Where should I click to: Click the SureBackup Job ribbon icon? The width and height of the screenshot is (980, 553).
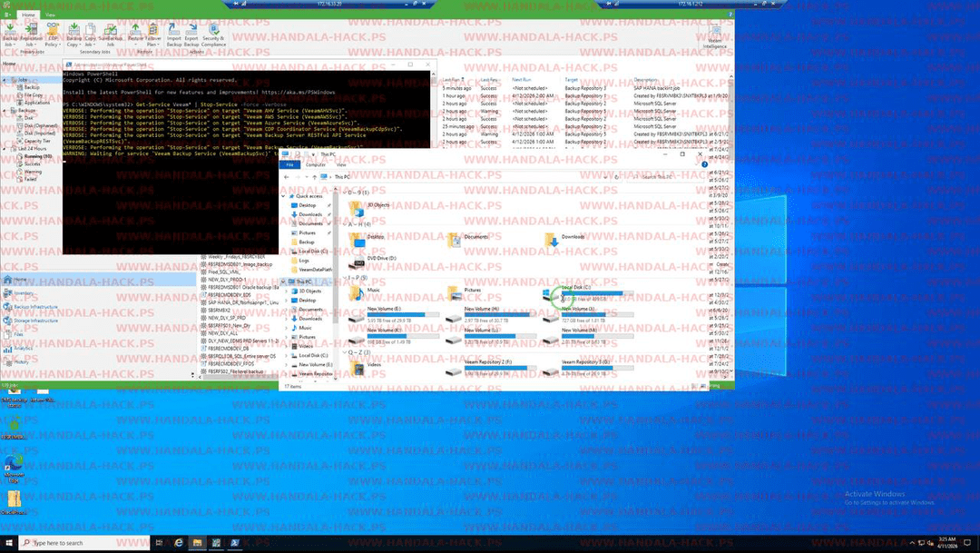pyautogui.click(x=110, y=35)
